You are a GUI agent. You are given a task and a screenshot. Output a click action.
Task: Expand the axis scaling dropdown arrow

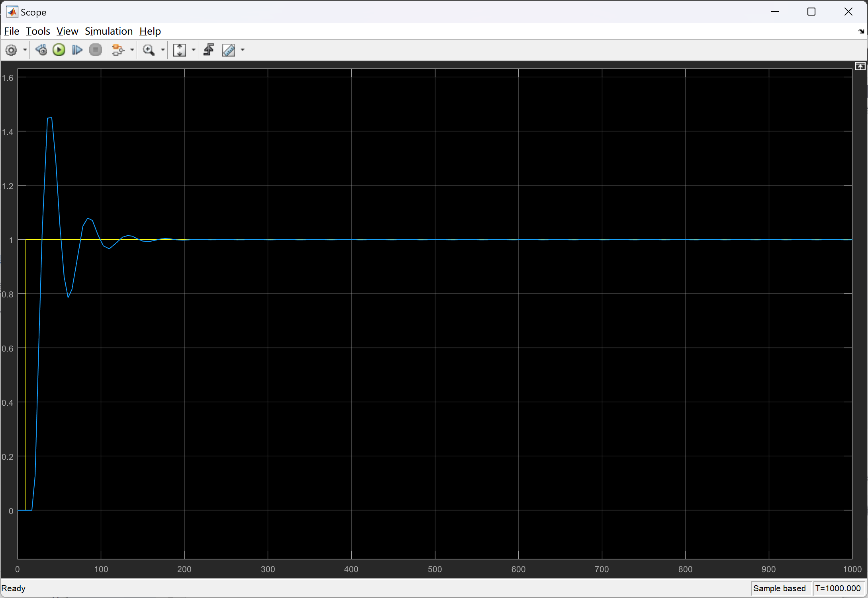194,50
